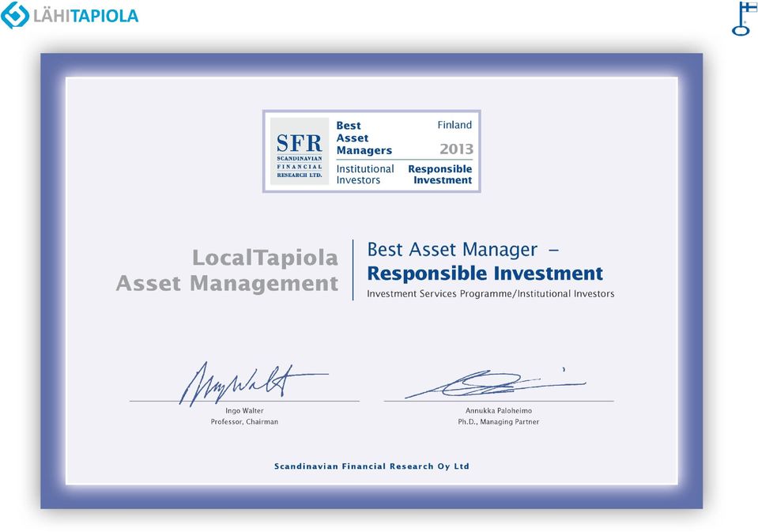Click Ingo Walter's handwritten signature
The image size is (758, 532).
pos(253,383)
